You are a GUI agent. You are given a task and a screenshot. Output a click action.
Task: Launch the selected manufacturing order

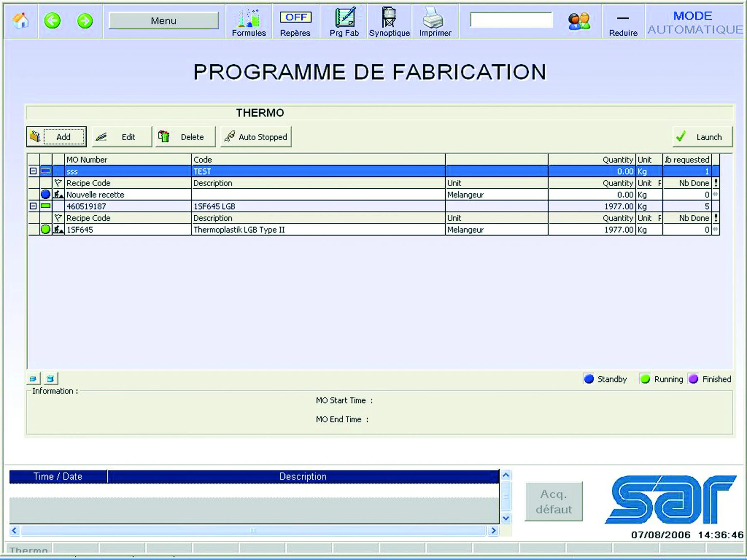coord(702,136)
